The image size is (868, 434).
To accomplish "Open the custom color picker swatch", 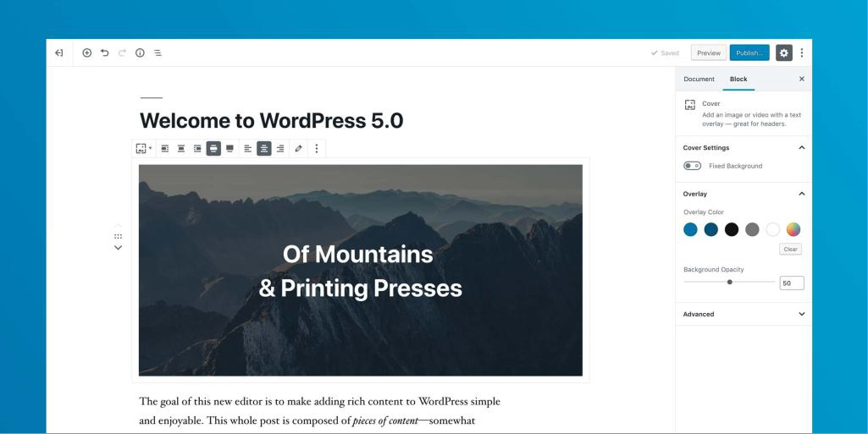I will [x=793, y=229].
